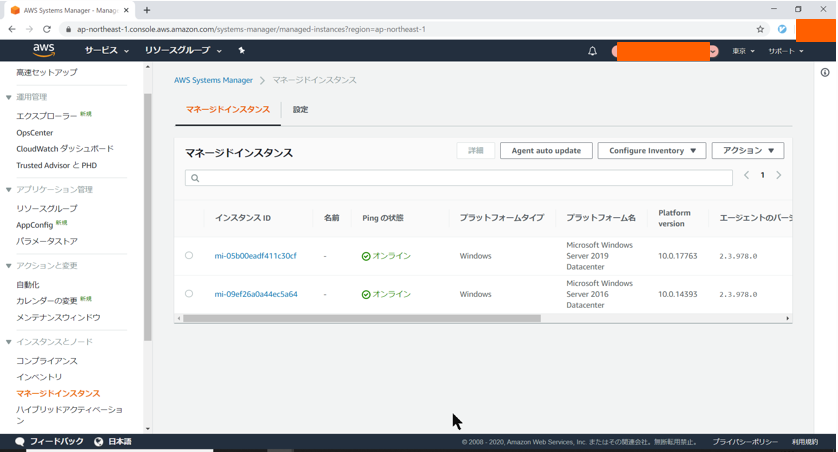Switch to the 設定 tab
Viewport: 838px width, 452px height.
(x=300, y=110)
